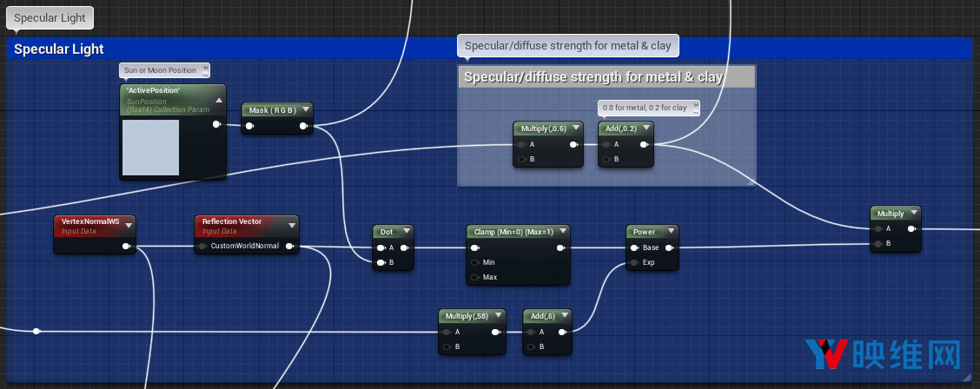Expand the Power node's dropdown arrow
980x389 pixels.
coord(671,232)
